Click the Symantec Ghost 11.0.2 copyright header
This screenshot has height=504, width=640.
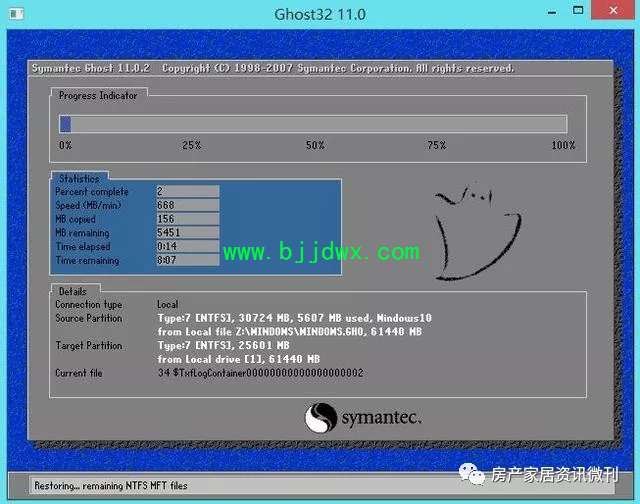(x=273, y=68)
